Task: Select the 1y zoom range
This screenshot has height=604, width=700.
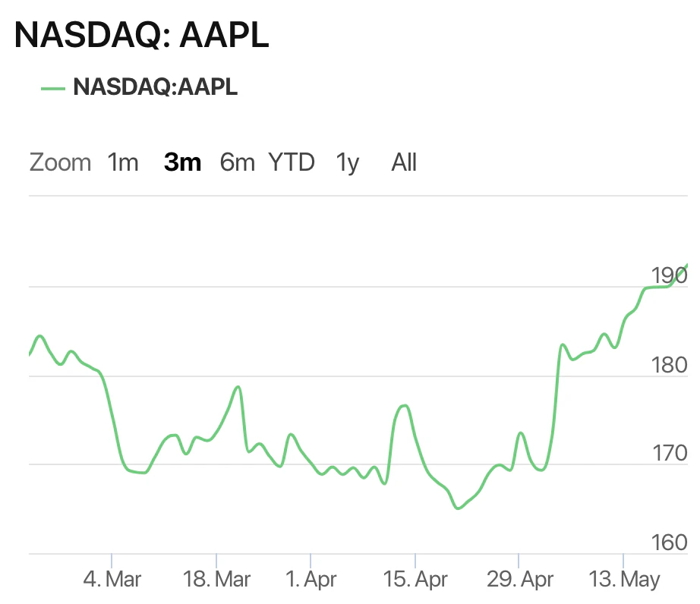Action: 348,162
